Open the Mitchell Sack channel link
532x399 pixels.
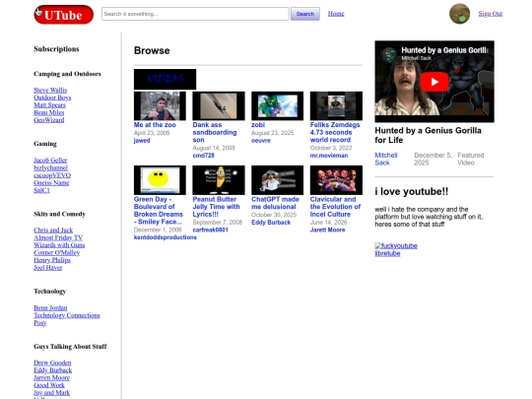(386, 159)
